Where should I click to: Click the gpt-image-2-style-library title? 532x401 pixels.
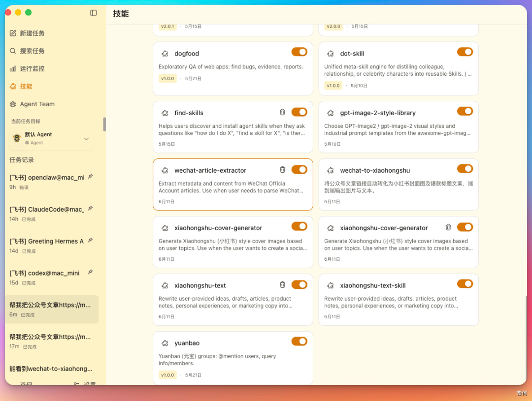pos(378,113)
